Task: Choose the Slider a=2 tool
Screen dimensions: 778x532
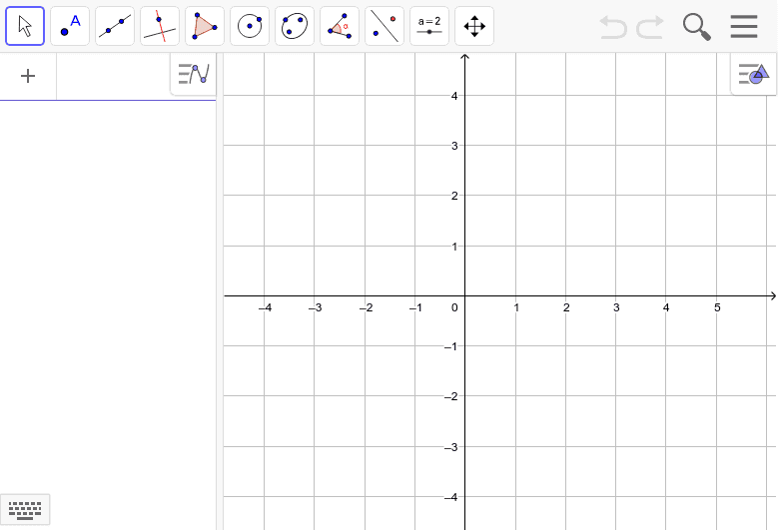Action: 429,26
